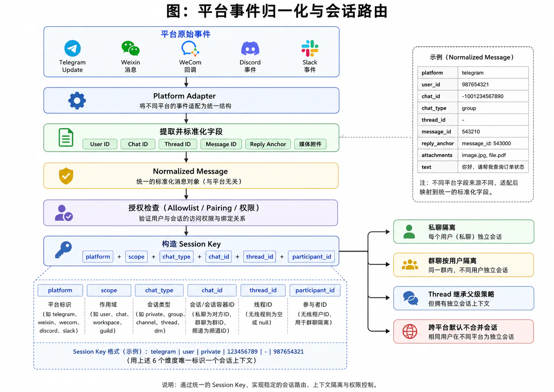
Task: Click chat_type chip in Session Key row
Action: [176, 257]
